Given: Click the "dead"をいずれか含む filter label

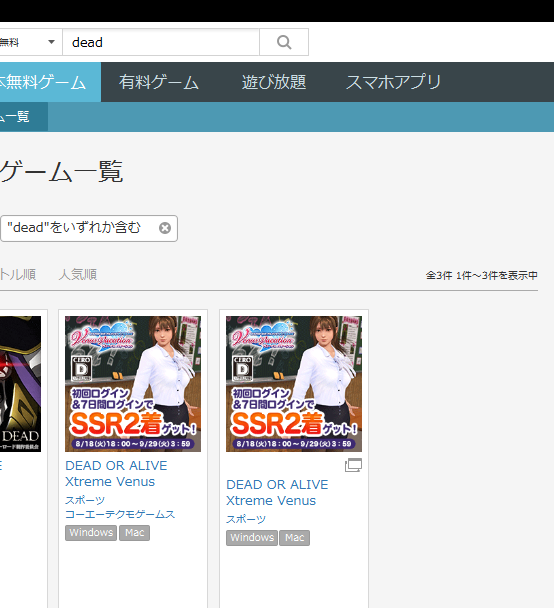Looking at the screenshot, I should pos(74,228).
